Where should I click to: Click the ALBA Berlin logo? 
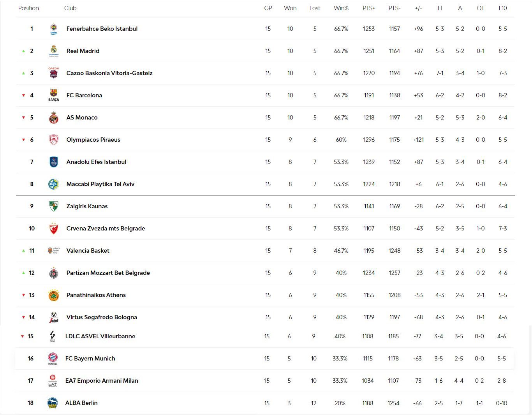click(x=53, y=403)
